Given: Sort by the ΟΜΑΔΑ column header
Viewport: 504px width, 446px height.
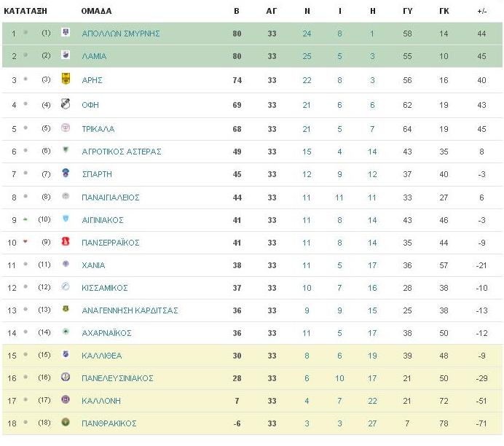Looking at the screenshot, I should pos(96,11).
